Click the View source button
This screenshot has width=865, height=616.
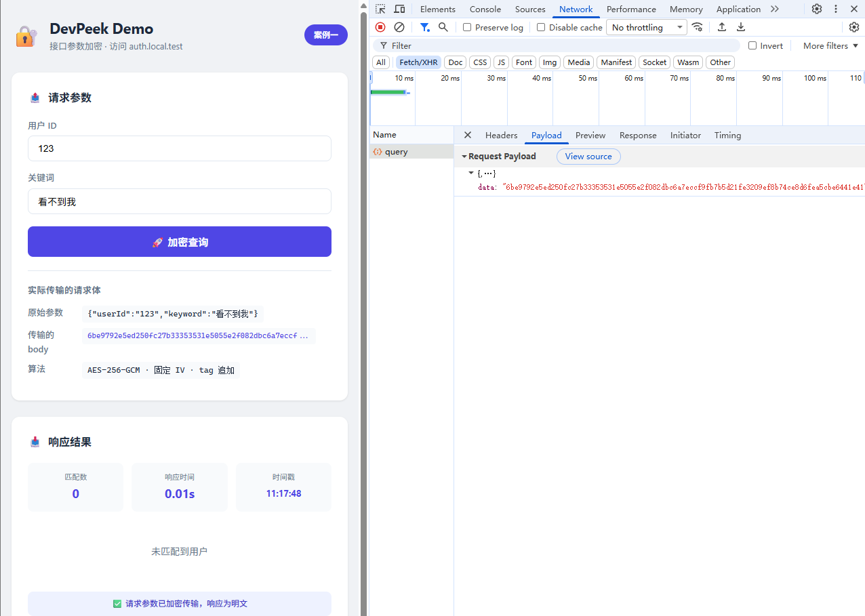click(588, 156)
